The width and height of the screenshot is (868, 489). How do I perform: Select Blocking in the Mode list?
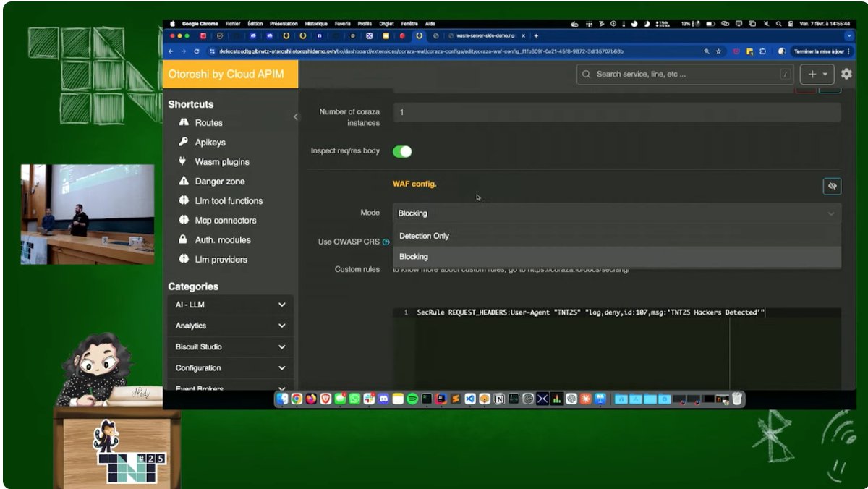coord(617,257)
